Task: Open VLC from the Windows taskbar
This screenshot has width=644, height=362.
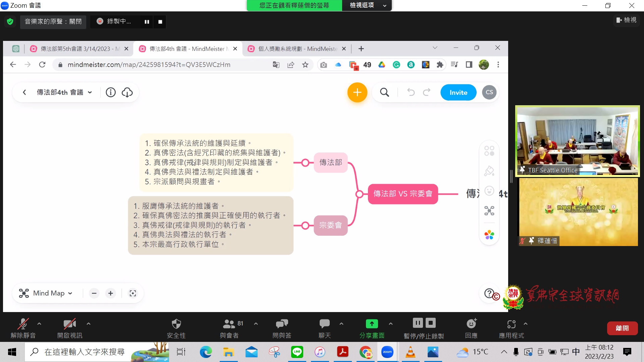Action: tap(410, 352)
